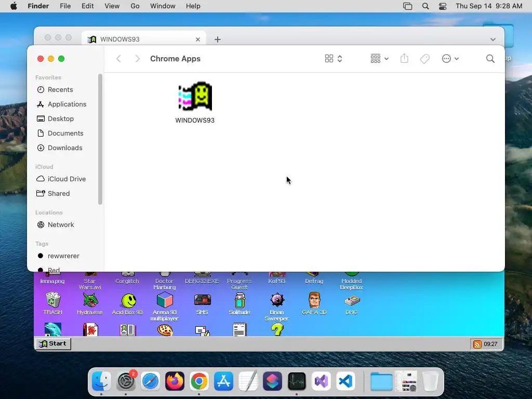
Task: Open the View menu
Action: click(112, 6)
